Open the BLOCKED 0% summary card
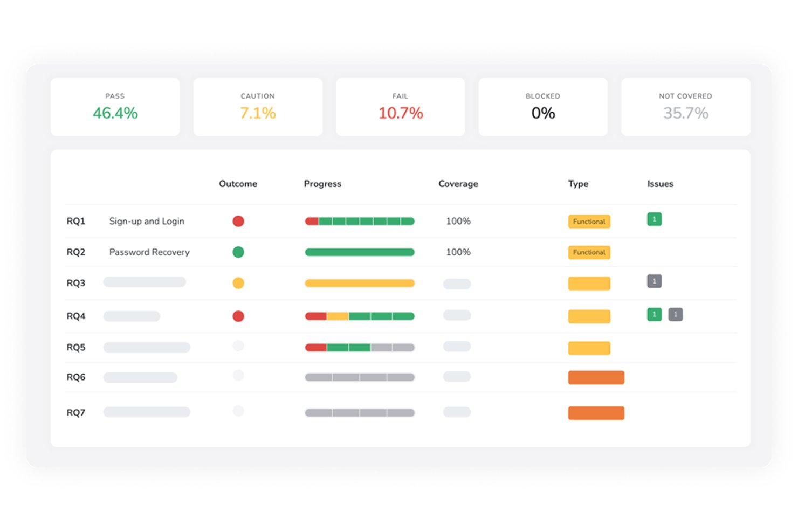798x532 pixels. [x=543, y=107]
